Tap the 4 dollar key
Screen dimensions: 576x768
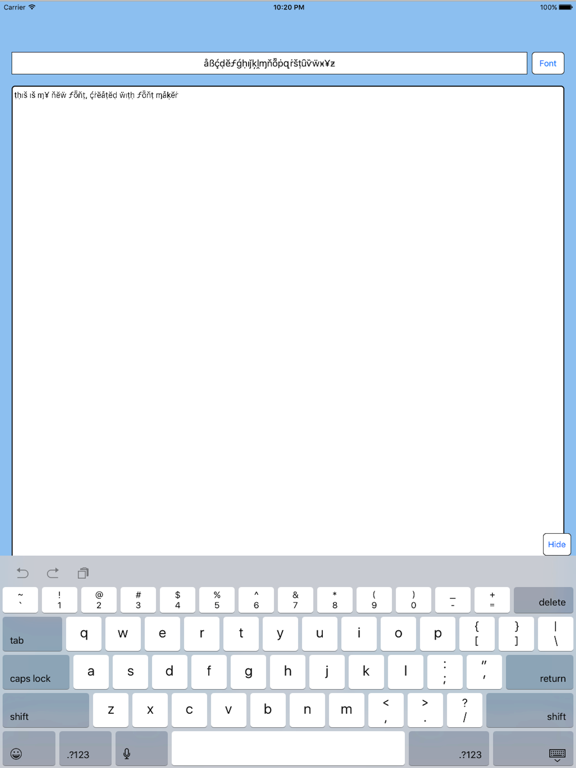click(177, 600)
